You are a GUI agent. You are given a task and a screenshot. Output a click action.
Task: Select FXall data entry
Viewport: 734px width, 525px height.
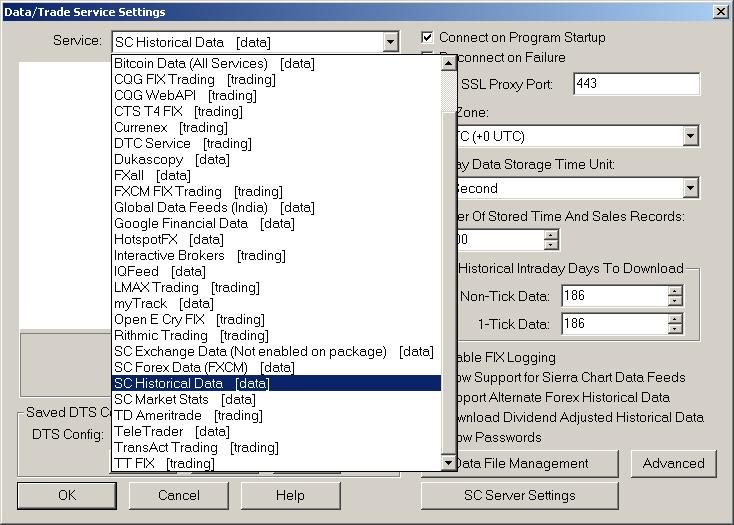[x=277, y=175]
